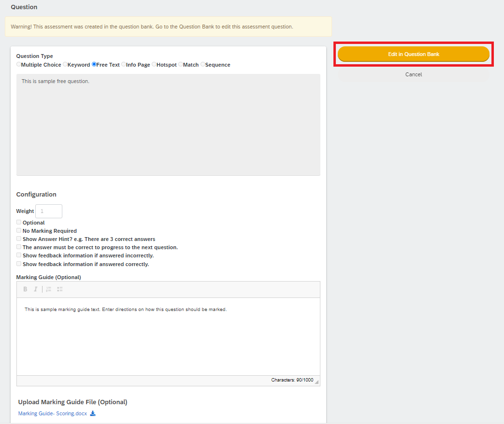Tick the Optional checkbox

(19, 222)
